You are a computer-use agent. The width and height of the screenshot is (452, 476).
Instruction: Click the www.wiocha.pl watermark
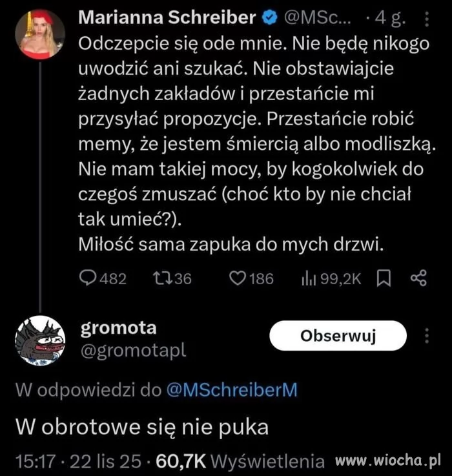click(387, 460)
